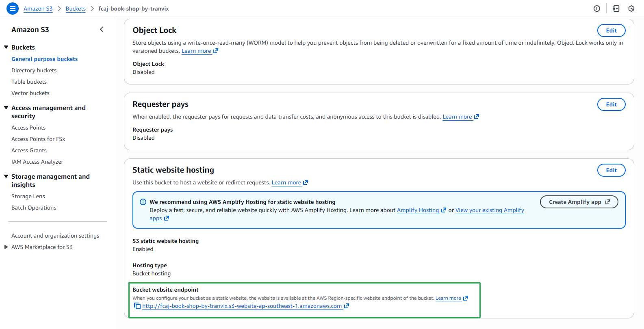Click the 'Bucket website endpoint' heading
This screenshot has height=329, width=644.
tap(165, 290)
